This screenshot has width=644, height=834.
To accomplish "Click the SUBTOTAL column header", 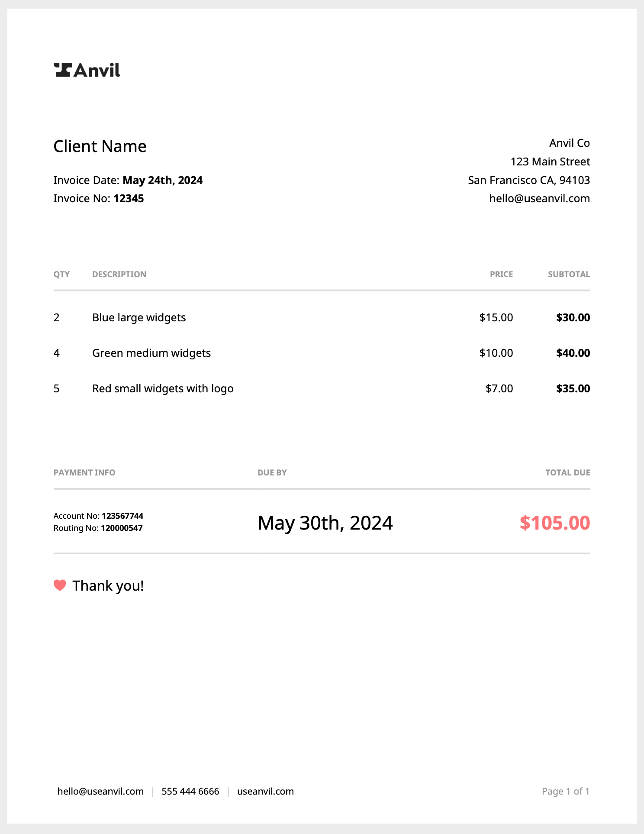I will tap(569, 274).
